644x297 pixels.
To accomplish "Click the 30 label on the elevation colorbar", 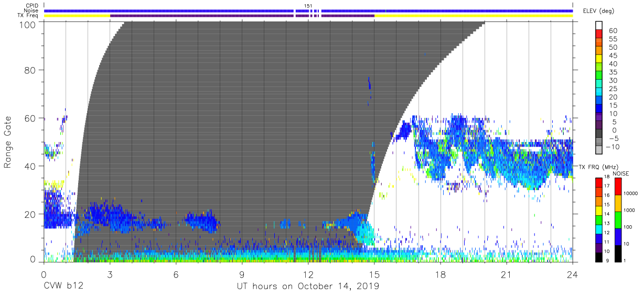I will pyautogui.click(x=613, y=81).
